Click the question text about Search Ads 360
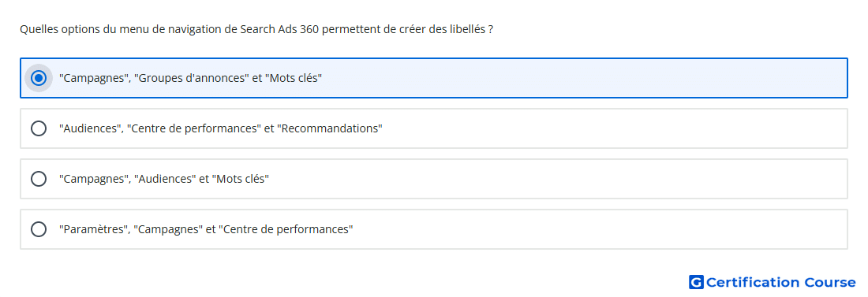This screenshot has width=868, height=297. coord(256,29)
